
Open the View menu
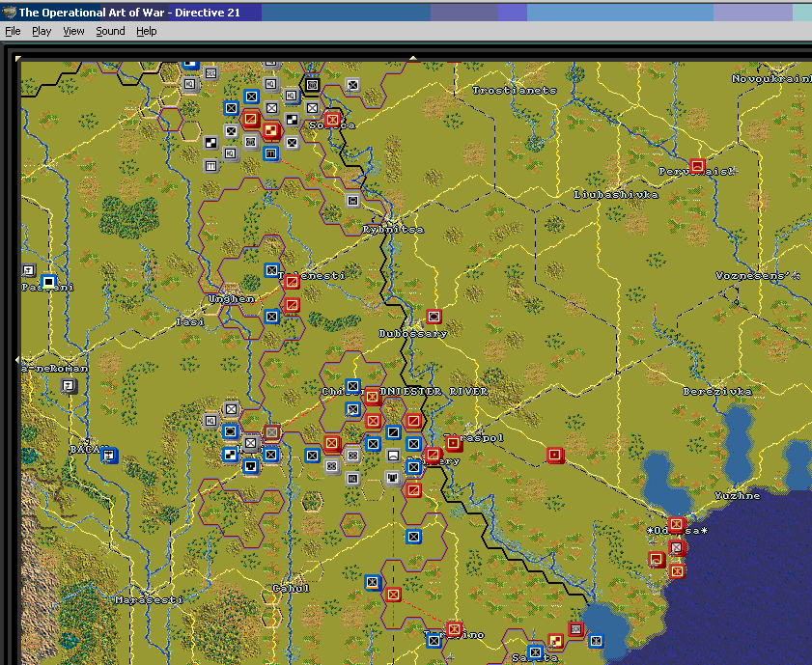coord(73,31)
